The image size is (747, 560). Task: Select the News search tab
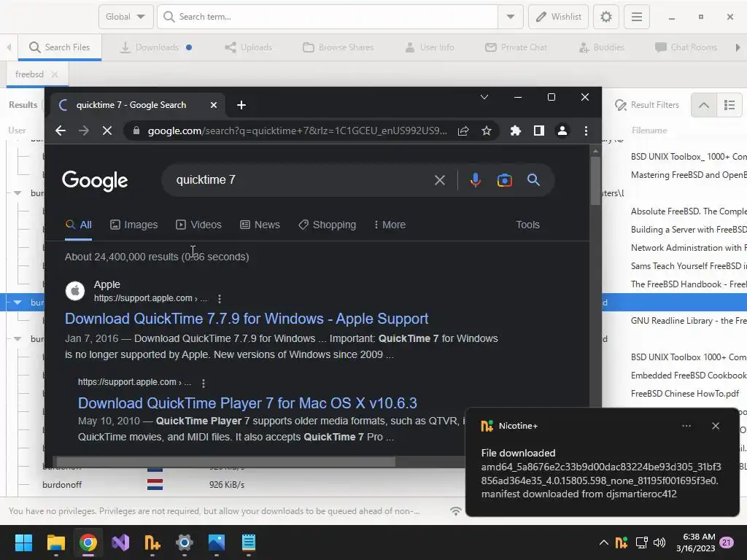click(x=260, y=225)
